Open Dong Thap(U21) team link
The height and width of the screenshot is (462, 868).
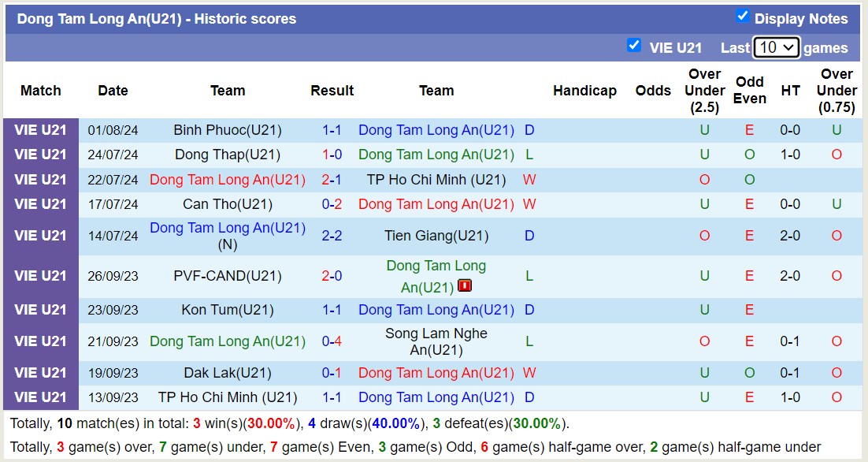point(228,155)
